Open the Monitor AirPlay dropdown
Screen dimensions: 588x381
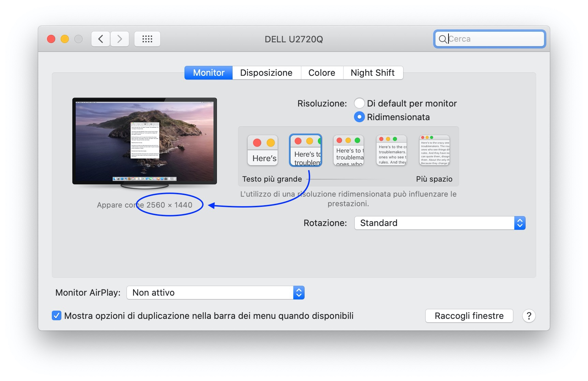tap(215, 293)
